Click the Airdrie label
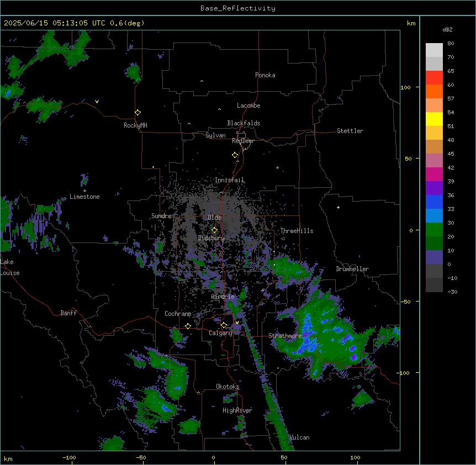 click(223, 297)
